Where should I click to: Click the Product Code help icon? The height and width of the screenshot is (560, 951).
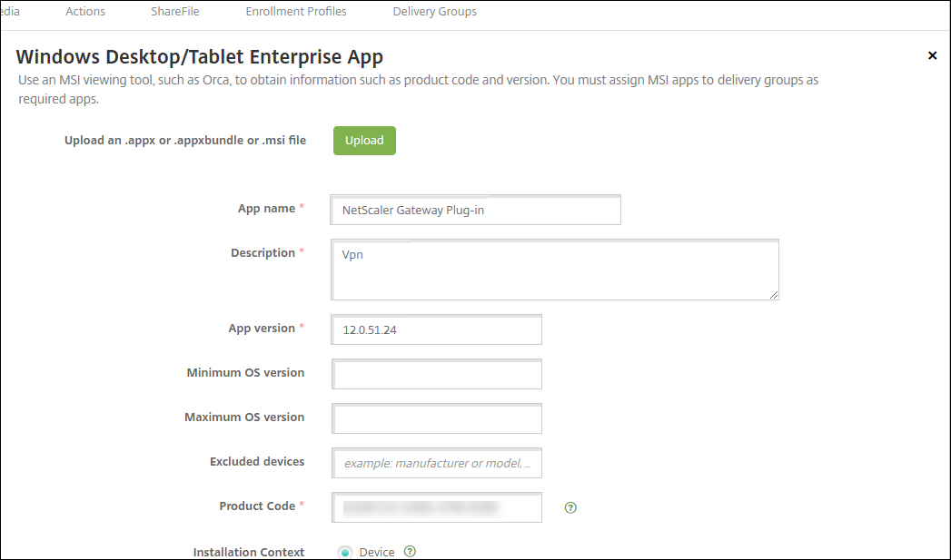coord(570,507)
